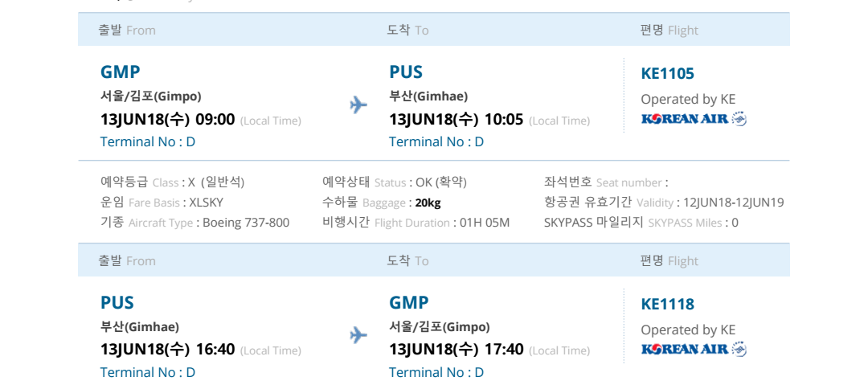Click the airplane icon between GMP and PUS on flight KE1105
Viewport: 868px width, 385px height.
(x=358, y=105)
